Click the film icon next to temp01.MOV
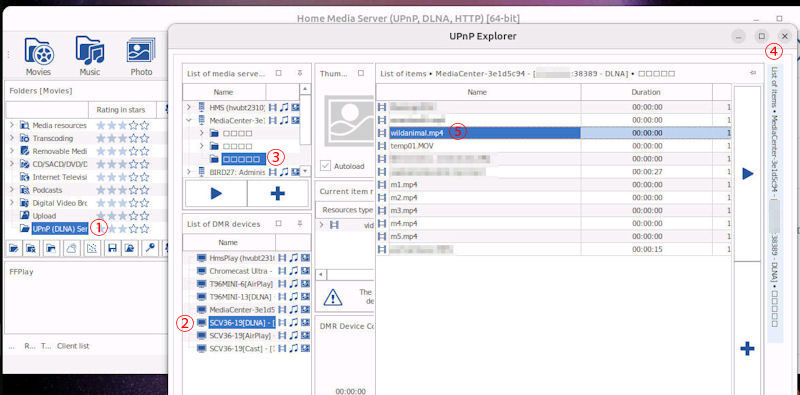The image size is (800, 395). (x=382, y=145)
